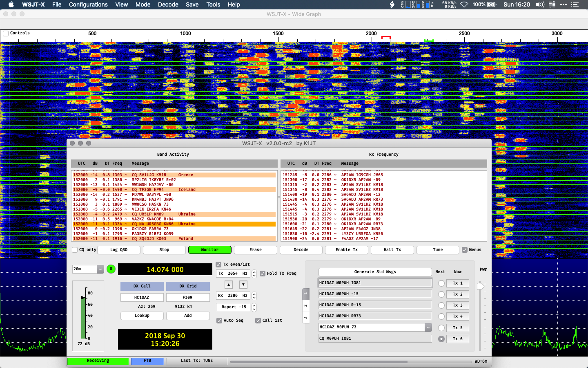Expand the HC1DAZ M0PUH 73 message dropdown

pyautogui.click(x=428, y=327)
